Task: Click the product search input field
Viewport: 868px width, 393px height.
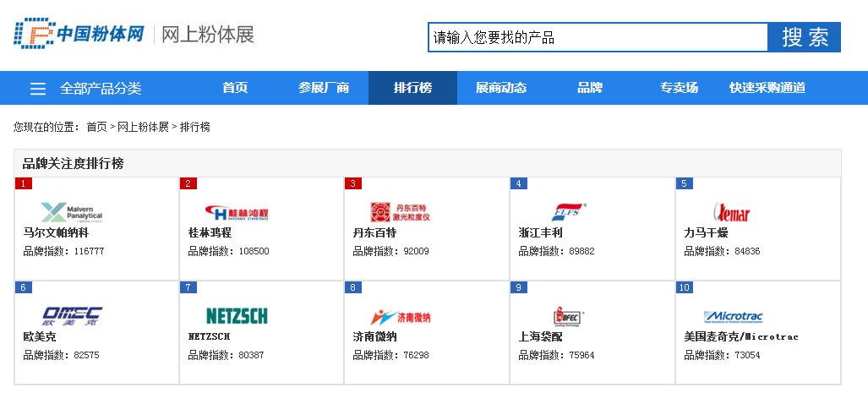Action: [597, 37]
